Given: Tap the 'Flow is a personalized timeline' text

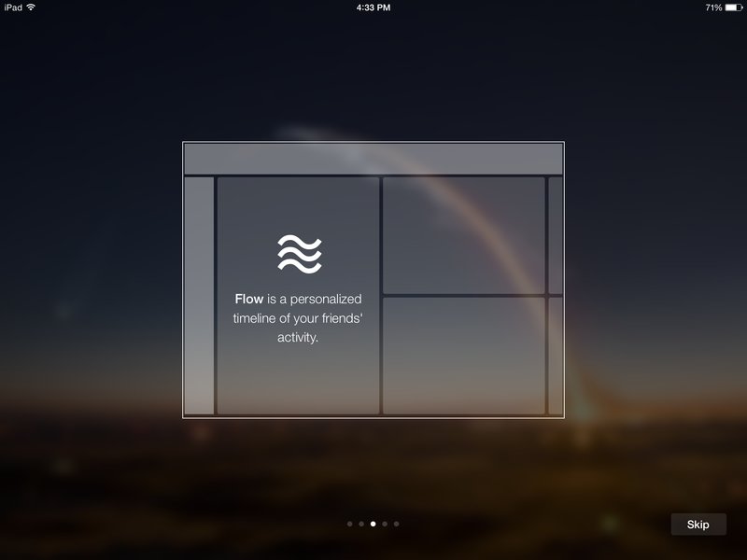Looking at the screenshot, I should 298,318.
